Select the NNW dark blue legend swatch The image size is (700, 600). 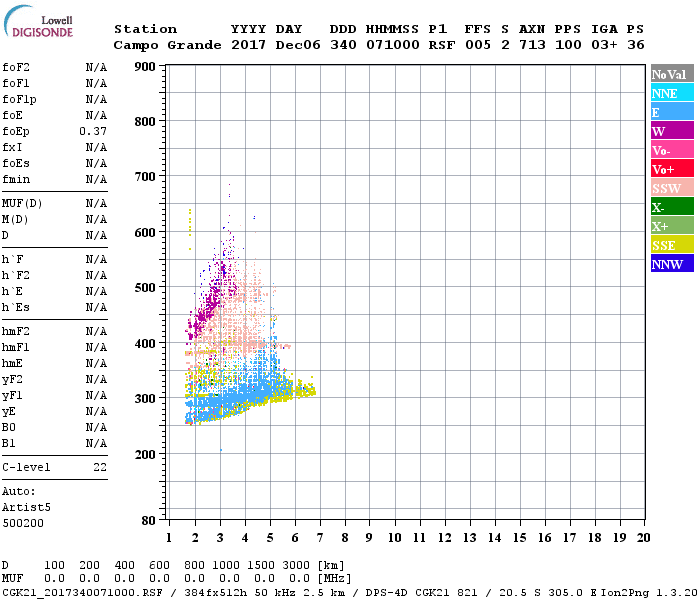click(x=672, y=263)
